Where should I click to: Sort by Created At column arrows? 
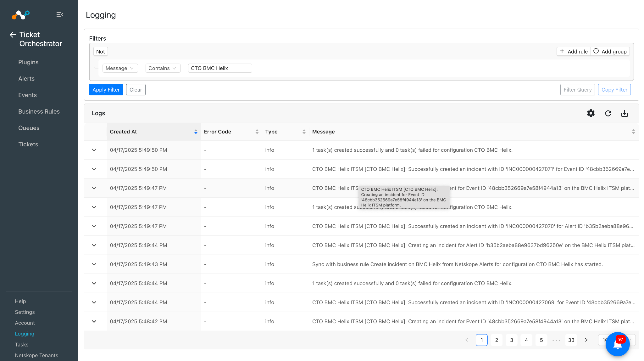pyautogui.click(x=196, y=132)
